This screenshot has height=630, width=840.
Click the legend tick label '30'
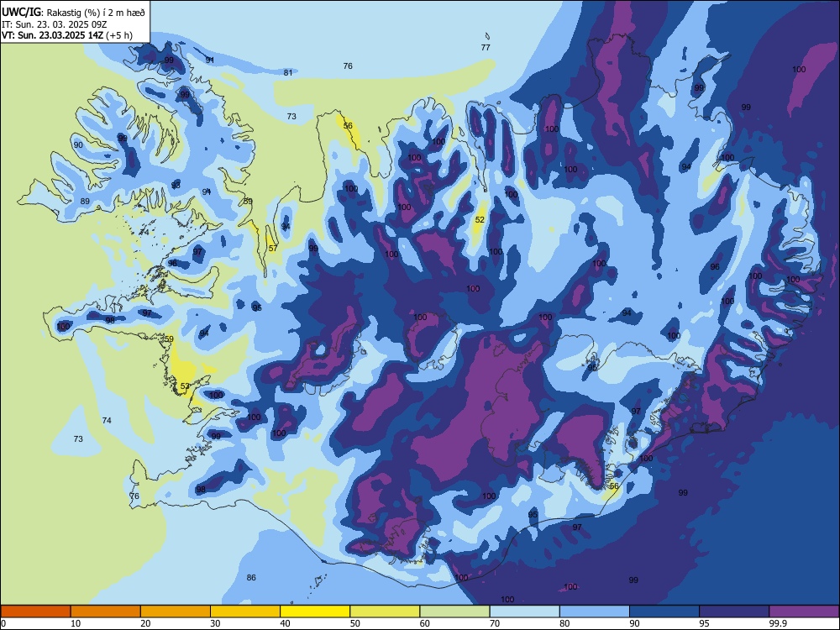[x=215, y=623]
